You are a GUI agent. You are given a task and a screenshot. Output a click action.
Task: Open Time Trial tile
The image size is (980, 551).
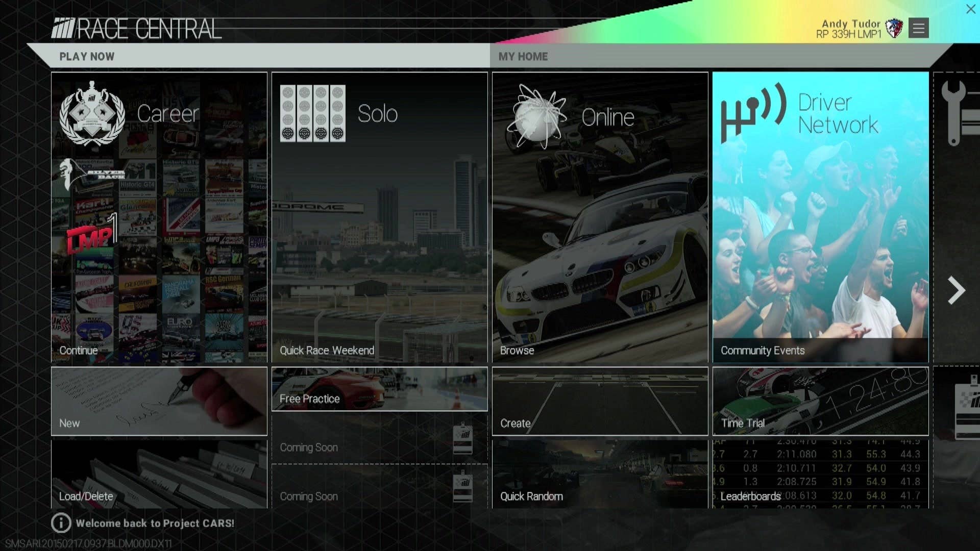point(820,401)
